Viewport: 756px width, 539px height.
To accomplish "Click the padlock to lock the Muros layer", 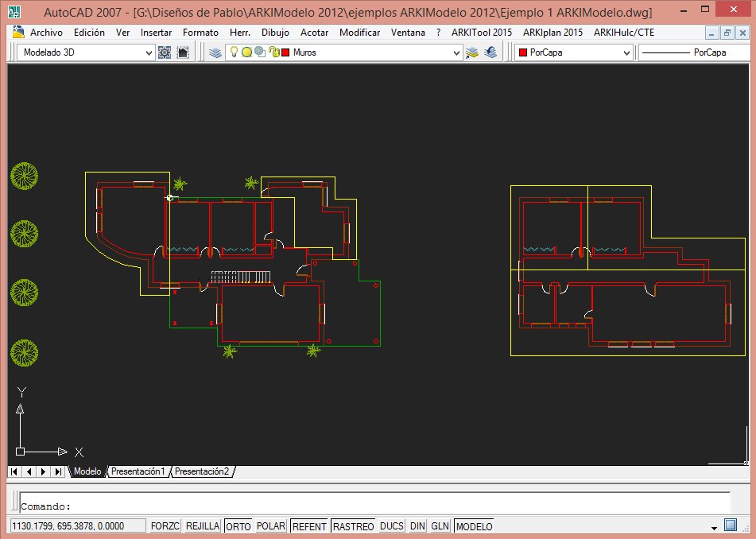I will point(274,52).
